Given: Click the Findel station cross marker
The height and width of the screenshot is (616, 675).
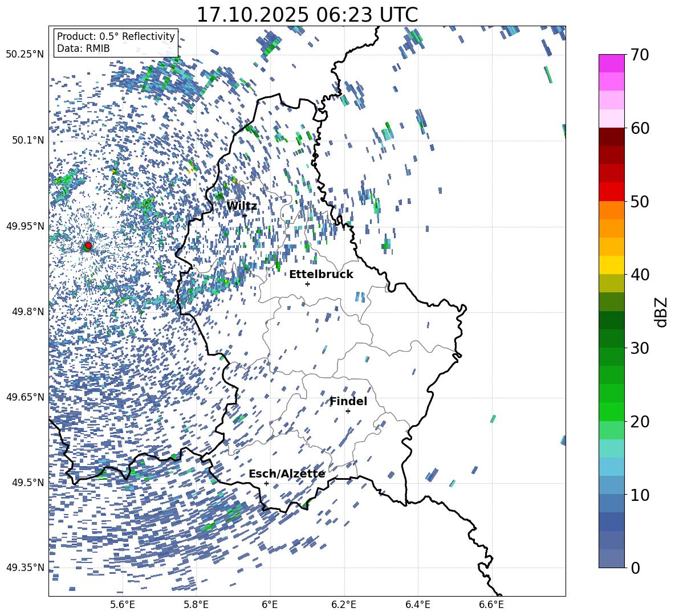Looking at the screenshot, I should pyautogui.click(x=348, y=411).
